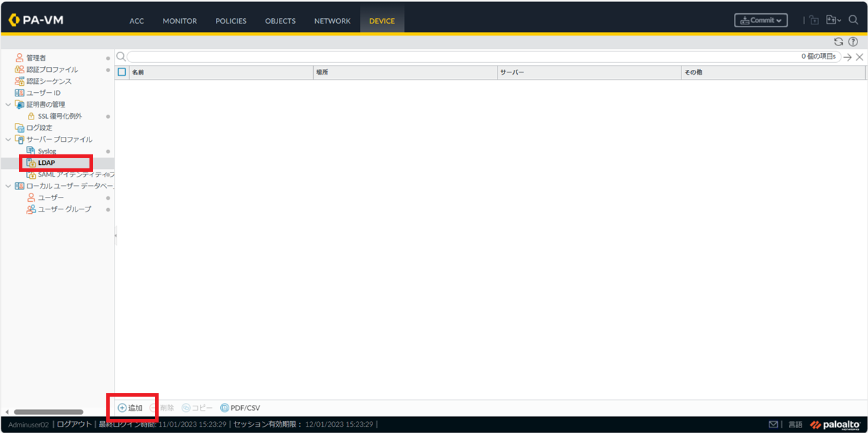This screenshot has height=433, width=868.
Task: Sort by 名前 column header
Action: point(221,72)
